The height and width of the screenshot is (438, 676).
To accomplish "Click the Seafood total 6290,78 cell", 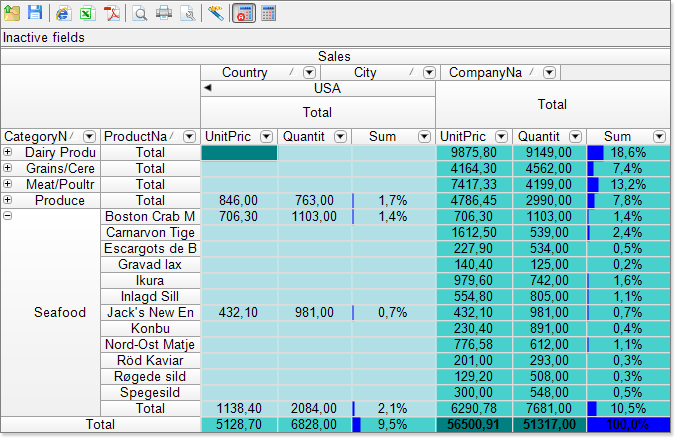I will (x=474, y=408).
